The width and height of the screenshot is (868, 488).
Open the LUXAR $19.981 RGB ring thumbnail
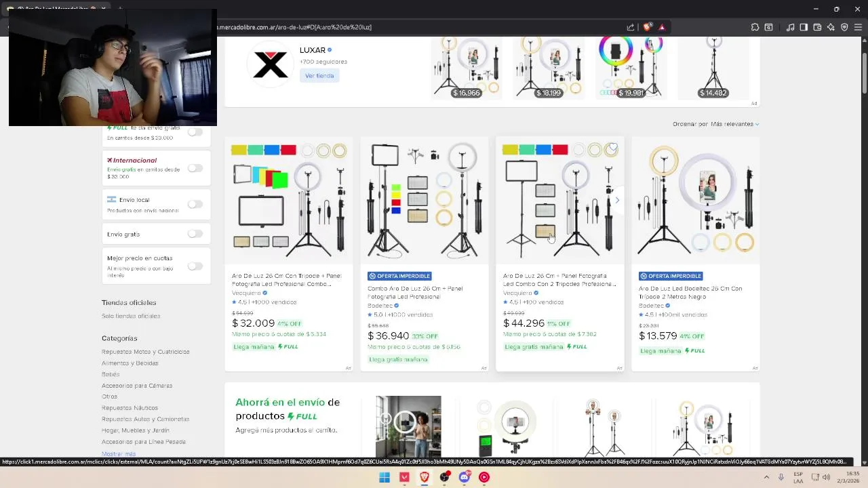point(631,68)
